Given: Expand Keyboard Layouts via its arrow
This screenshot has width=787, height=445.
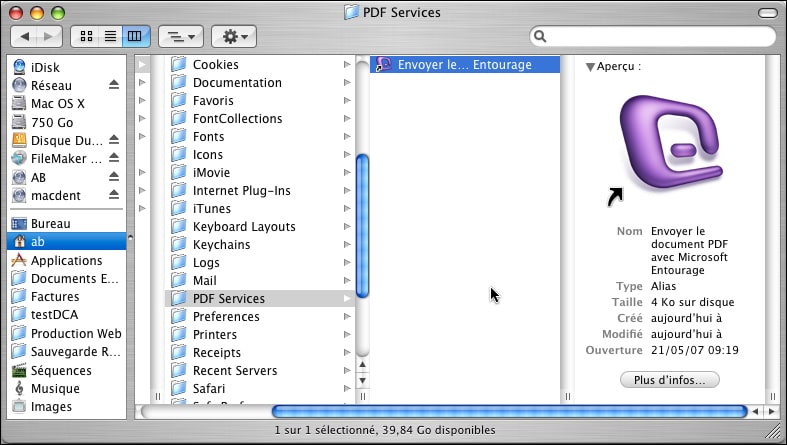Looking at the screenshot, I should tap(347, 226).
